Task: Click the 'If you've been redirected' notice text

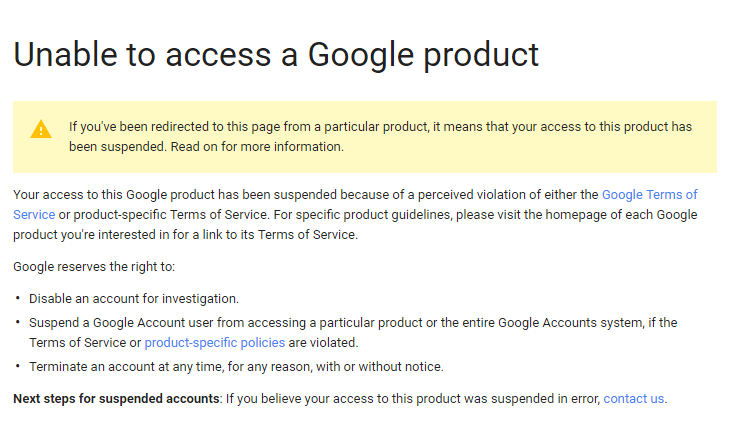Action: (x=380, y=127)
